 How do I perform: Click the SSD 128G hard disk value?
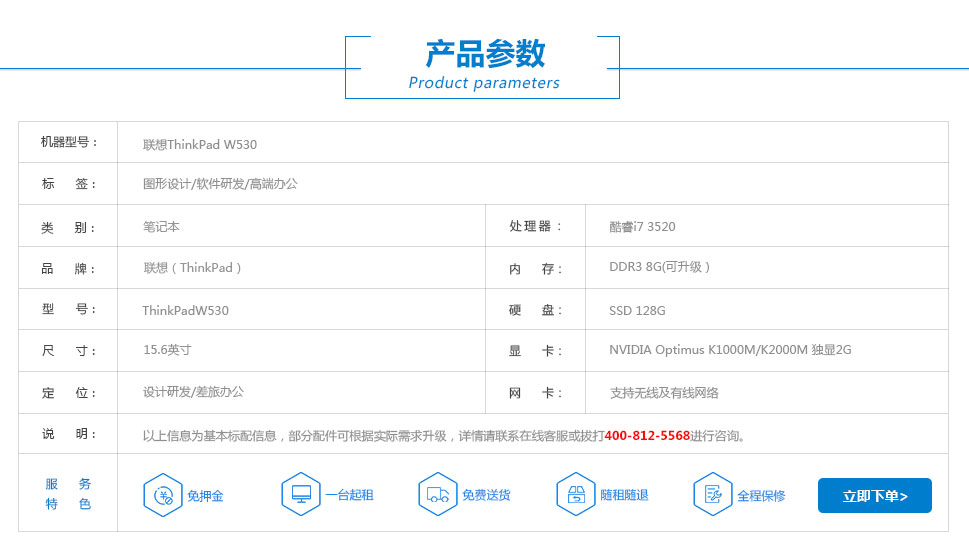tap(637, 310)
